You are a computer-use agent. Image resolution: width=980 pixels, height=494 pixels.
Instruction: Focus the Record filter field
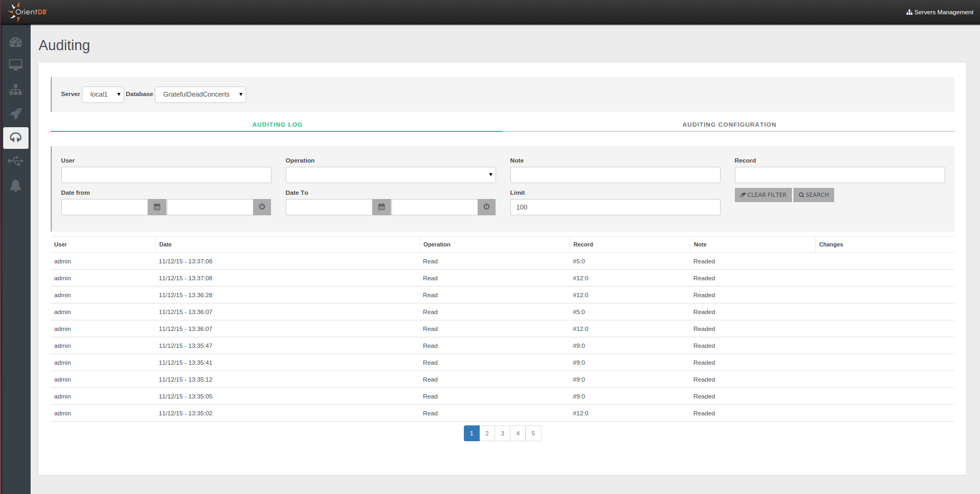coord(839,175)
